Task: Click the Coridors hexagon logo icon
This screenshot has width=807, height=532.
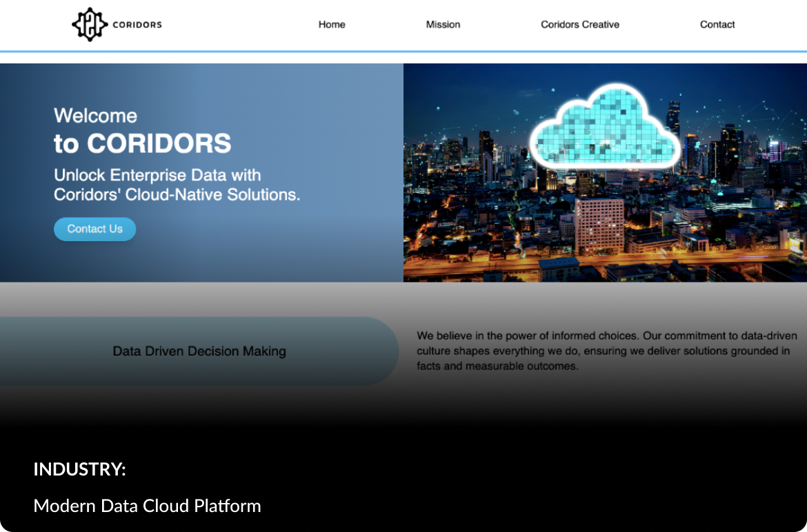Action: click(x=90, y=25)
